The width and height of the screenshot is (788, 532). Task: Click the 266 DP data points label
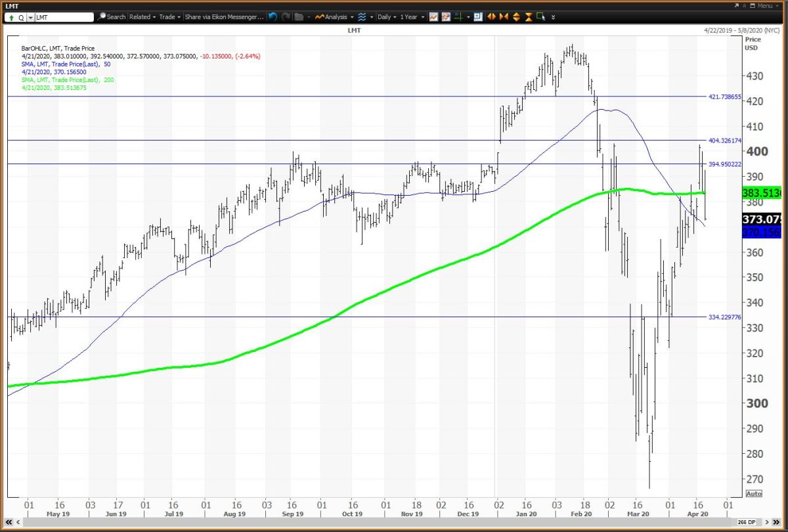747,522
